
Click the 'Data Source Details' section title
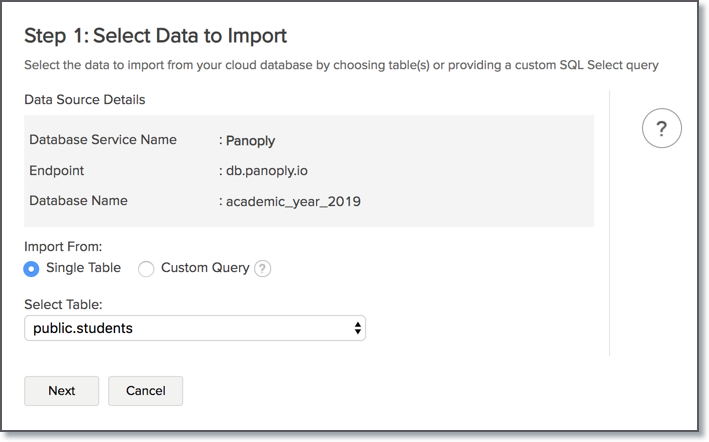[85, 100]
